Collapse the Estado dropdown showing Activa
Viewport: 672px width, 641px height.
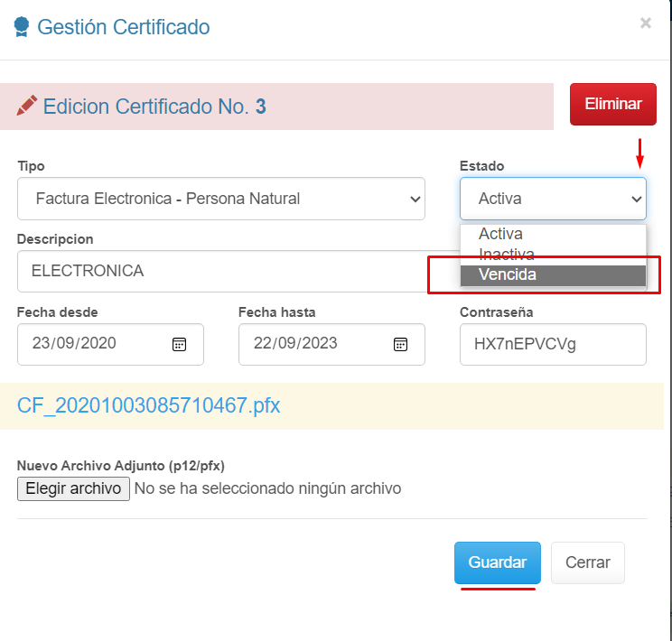pyautogui.click(x=552, y=199)
